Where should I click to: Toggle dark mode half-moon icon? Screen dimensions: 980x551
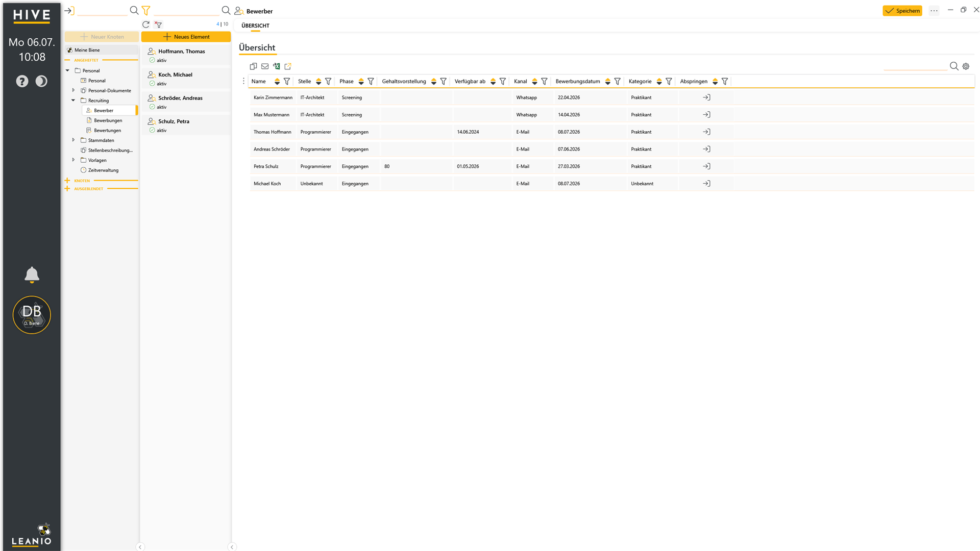(x=41, y=81)
